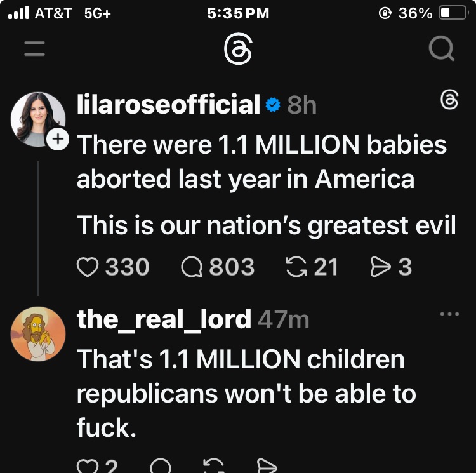This screenshot has width=476, height=473.
Task: Open lilaroseofficial's profile by username
Action: (168, 105)
